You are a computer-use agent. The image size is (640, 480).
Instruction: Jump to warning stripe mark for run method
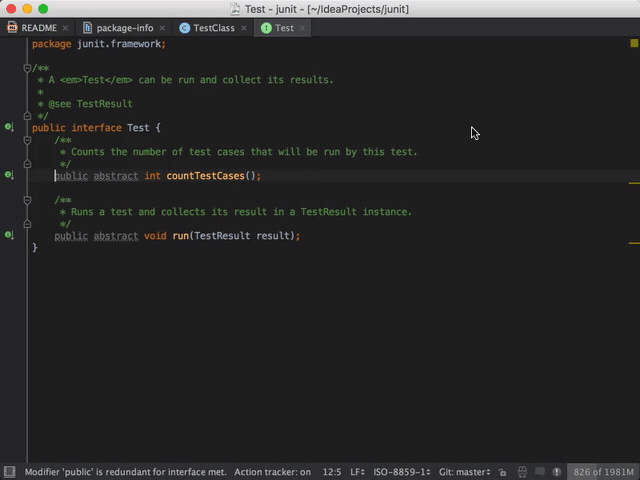click(634, 243)
